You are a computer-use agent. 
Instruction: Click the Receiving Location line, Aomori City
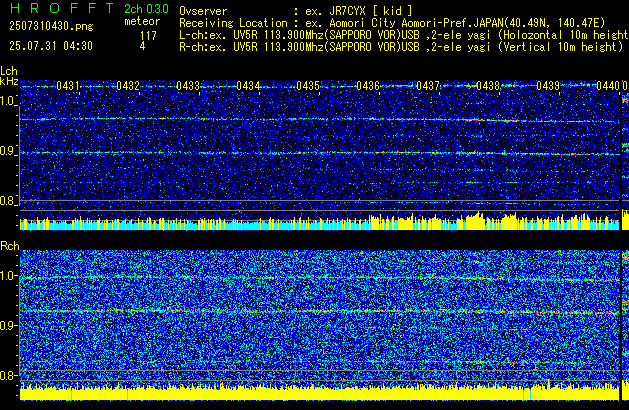(392, 23)
